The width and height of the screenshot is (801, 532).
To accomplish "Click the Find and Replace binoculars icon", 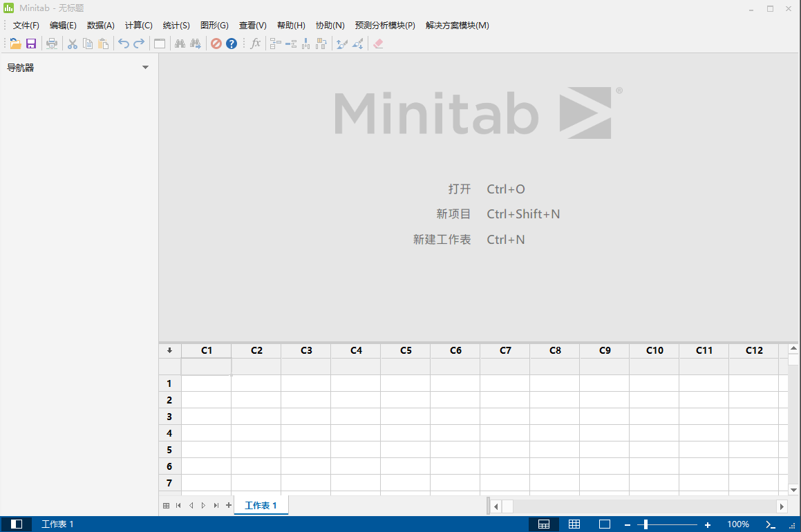I will (x=195, y=44).
